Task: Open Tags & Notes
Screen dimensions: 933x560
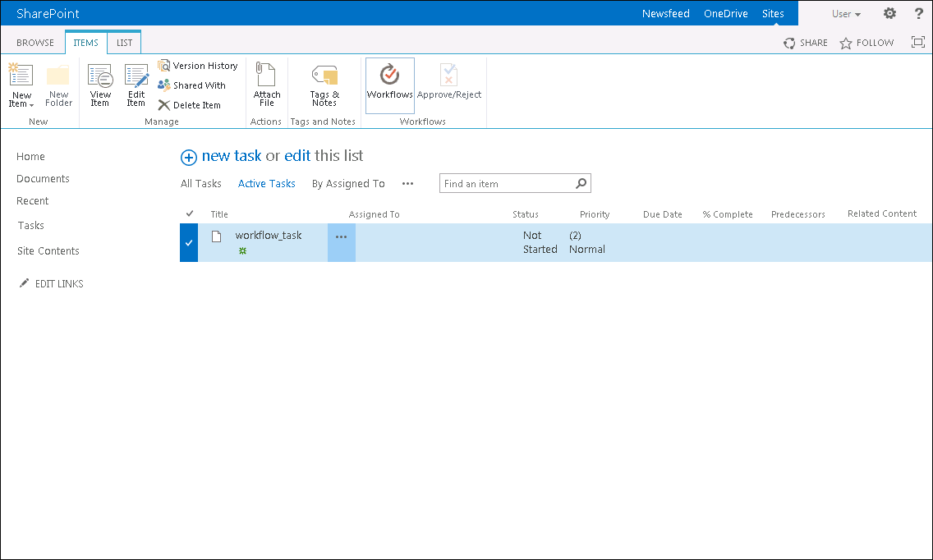Action: click(x=324, y=85)
